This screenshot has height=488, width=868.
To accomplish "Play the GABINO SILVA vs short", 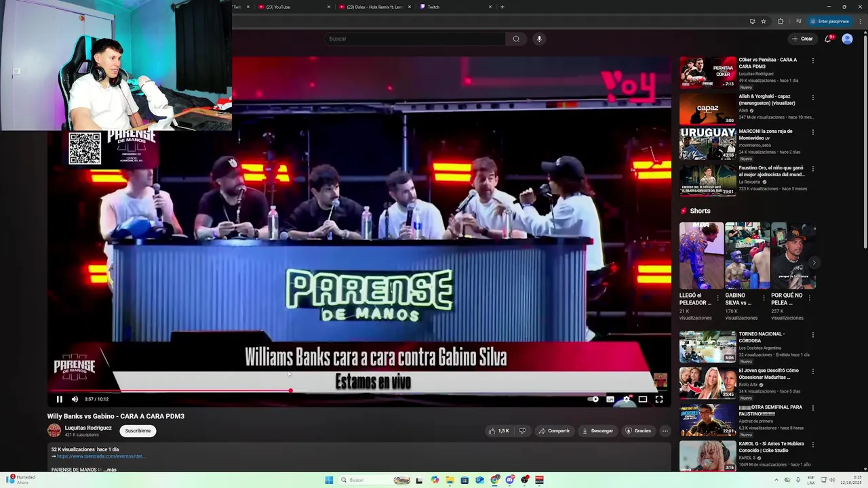I will coord(747,256).
